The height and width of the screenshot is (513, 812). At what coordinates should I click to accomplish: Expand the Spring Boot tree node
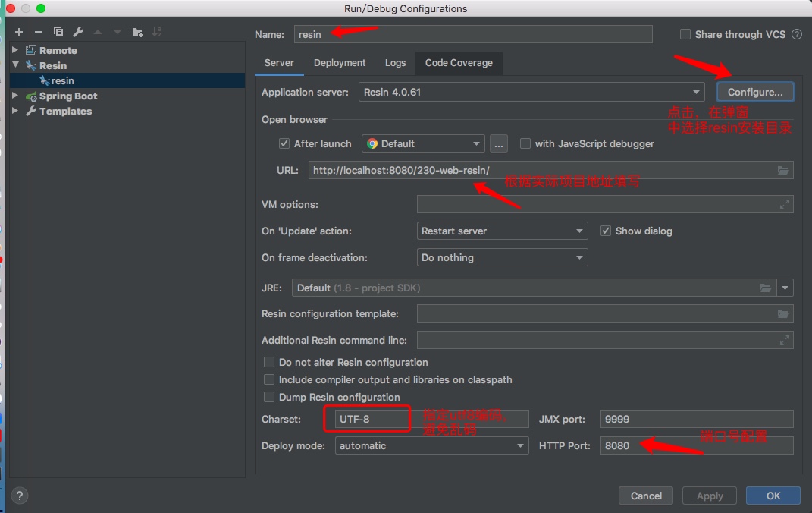coord(15,96)
